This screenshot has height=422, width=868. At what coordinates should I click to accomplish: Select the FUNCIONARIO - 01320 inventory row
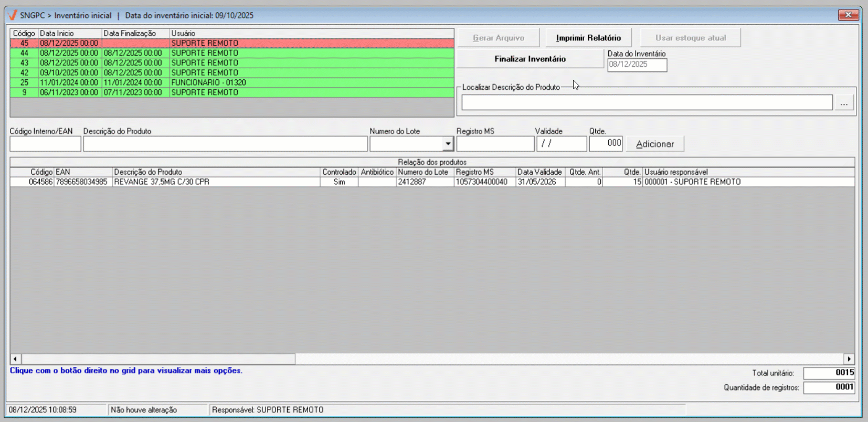(231, 82)
